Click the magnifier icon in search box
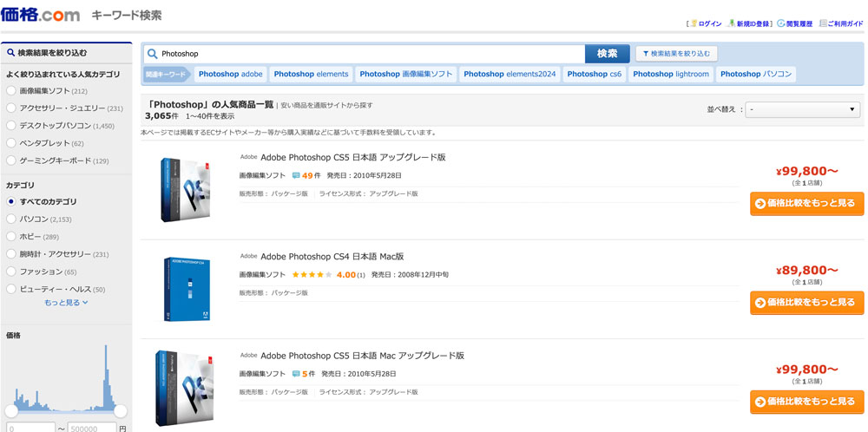The width and height of the screenshot is (868, 432). coord(153,54)
